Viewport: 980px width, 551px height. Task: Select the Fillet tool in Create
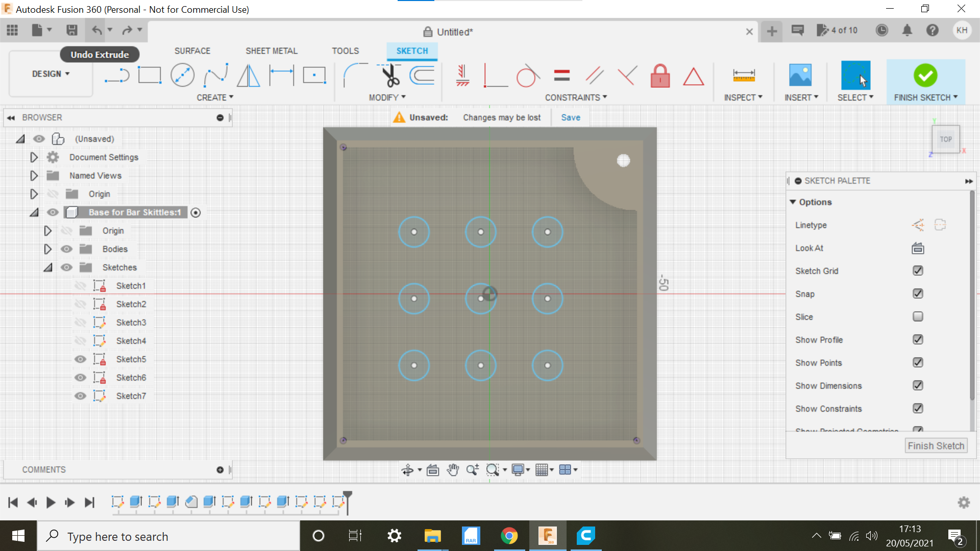pyautogui.click(x=351, y=74)
